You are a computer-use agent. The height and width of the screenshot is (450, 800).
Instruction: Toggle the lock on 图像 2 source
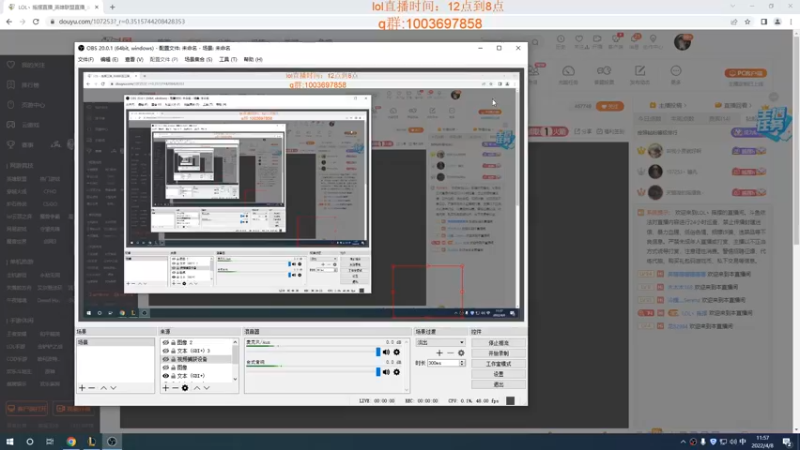[173, 342]
